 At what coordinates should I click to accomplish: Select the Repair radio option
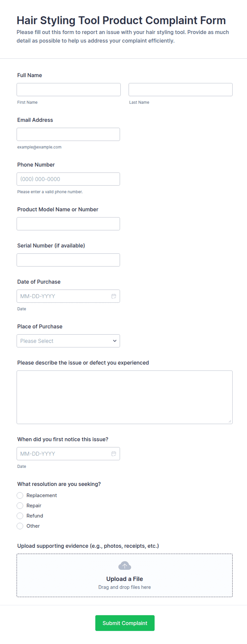pos(20,506)
